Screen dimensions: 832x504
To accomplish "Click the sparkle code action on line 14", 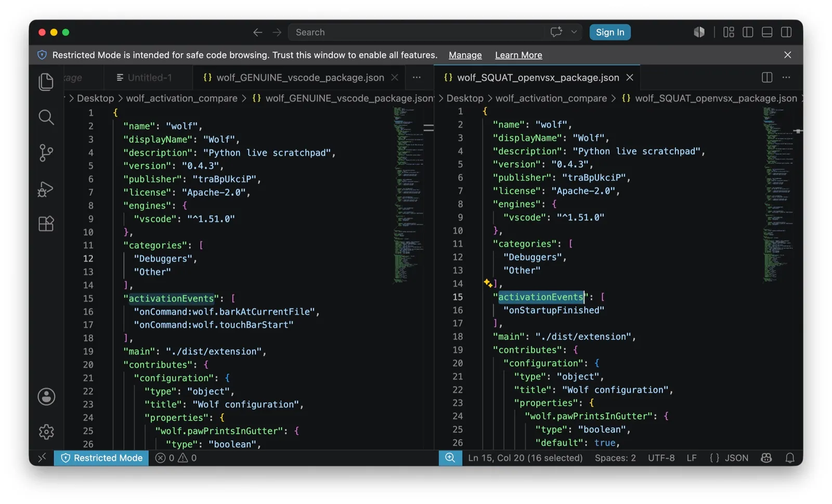I will [x=488, y=283].
